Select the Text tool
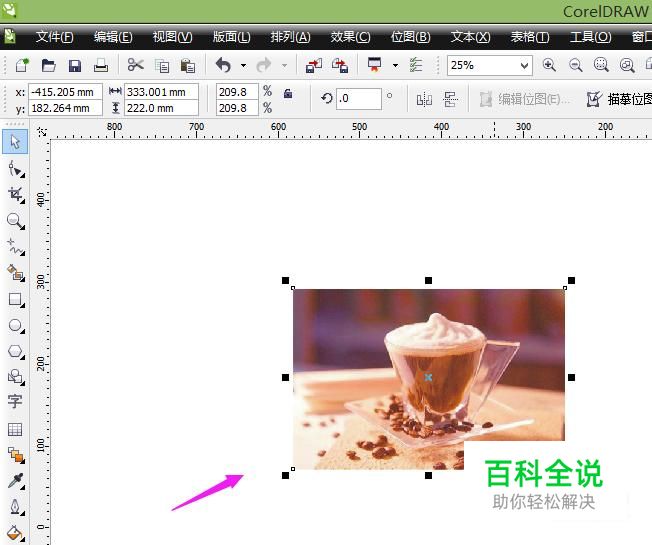The width and height of the screenshot is (652, 545). 15,401
